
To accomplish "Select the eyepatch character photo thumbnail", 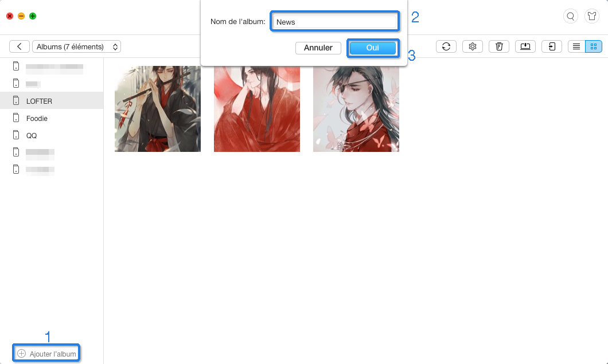I will pos(356,108).
